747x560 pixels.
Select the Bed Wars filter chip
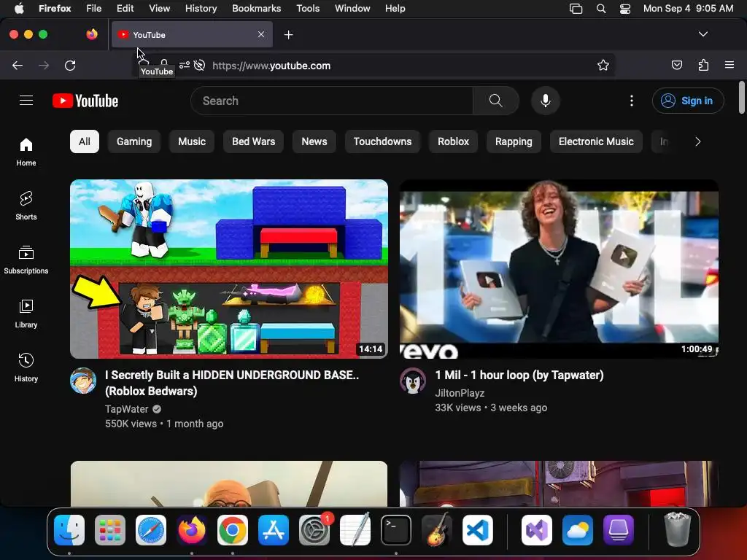(253, 141)
